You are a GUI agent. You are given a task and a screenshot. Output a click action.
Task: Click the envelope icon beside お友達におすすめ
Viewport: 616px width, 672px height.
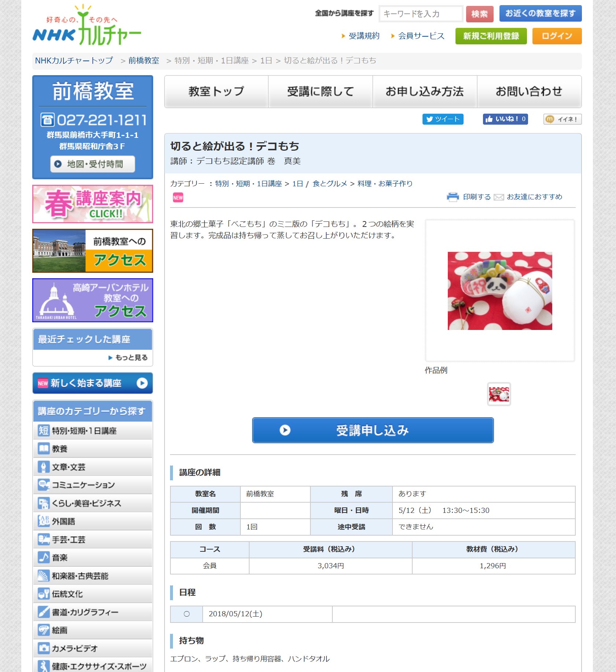point(499,197)
